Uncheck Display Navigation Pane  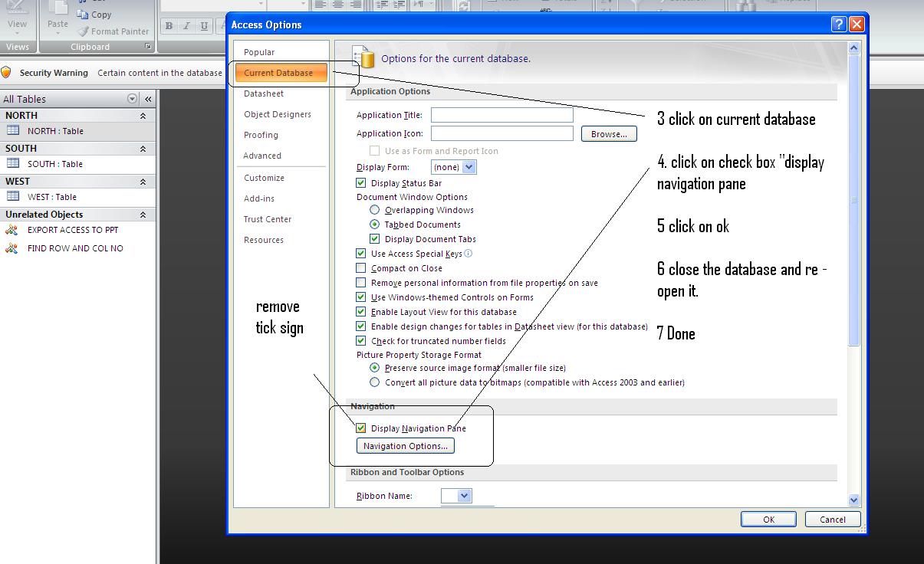coord(360,428)
